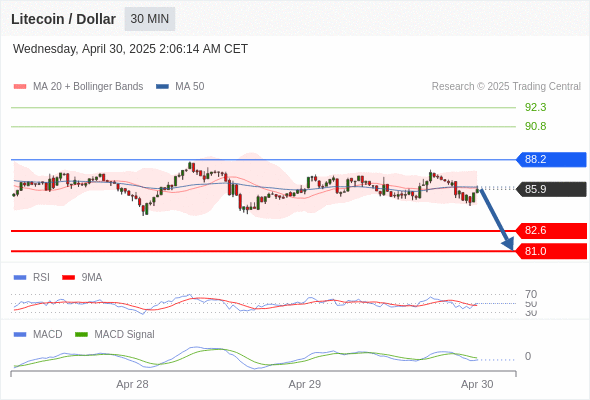Image resolution: width=590 pixels, height=400 pixels.
Task: Click the MACD Signal green legend marker
Action: pyautogui.click(x=81, y=335)
